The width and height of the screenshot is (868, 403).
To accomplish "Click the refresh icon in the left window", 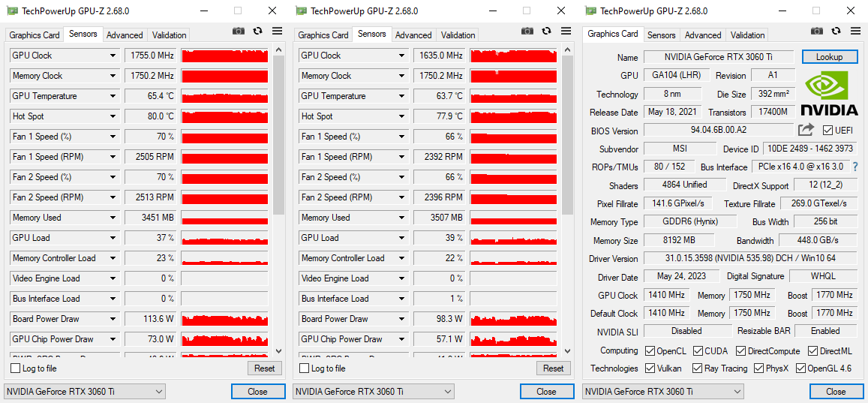I will point(257,31).
